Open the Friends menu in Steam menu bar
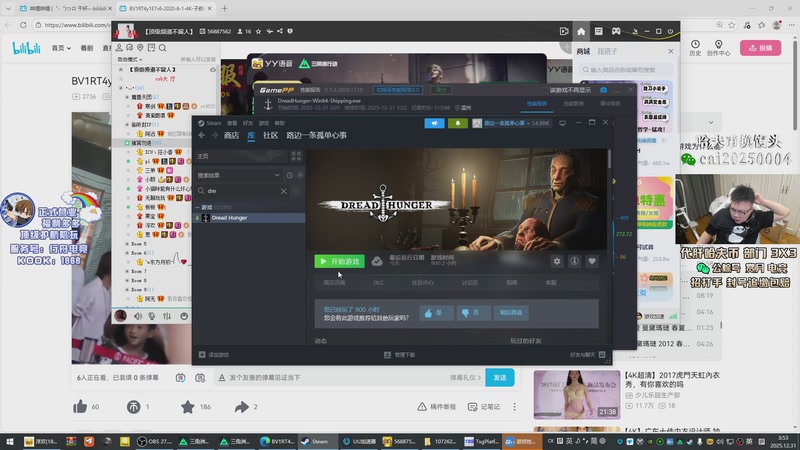 pyautogui.click(x=248, y=123)
